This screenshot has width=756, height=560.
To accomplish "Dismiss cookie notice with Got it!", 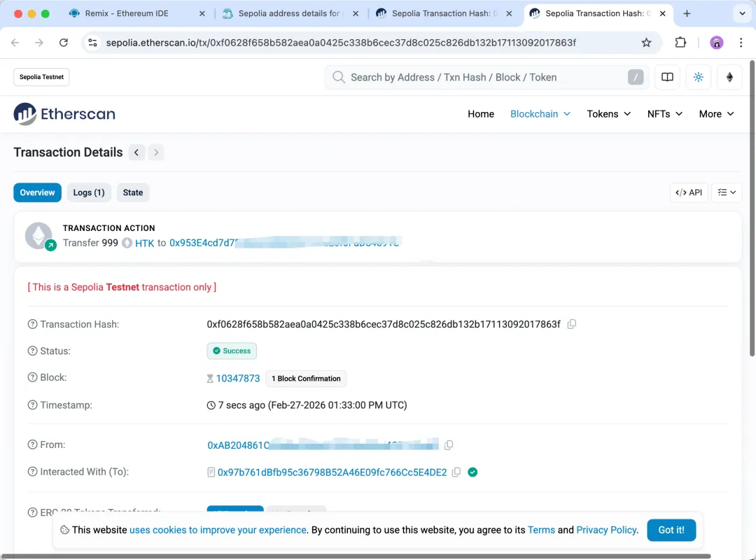I will [x=671, y=530].
